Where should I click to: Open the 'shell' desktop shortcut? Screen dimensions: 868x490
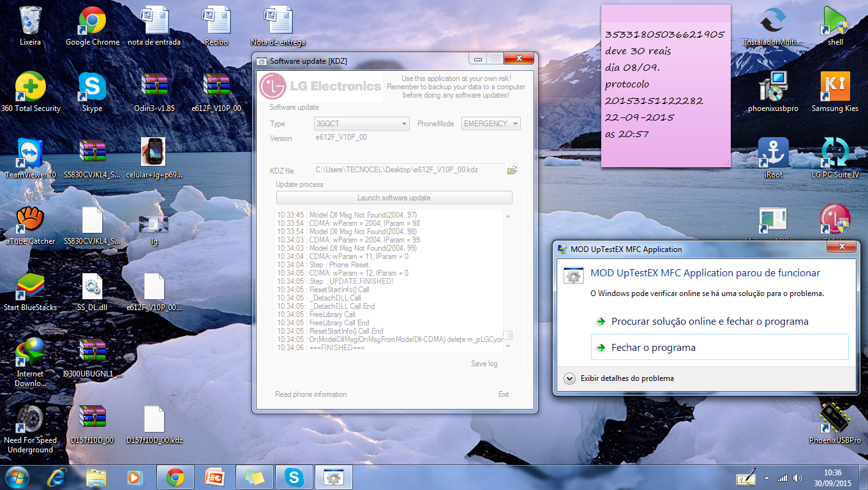(x=835, y=26)
